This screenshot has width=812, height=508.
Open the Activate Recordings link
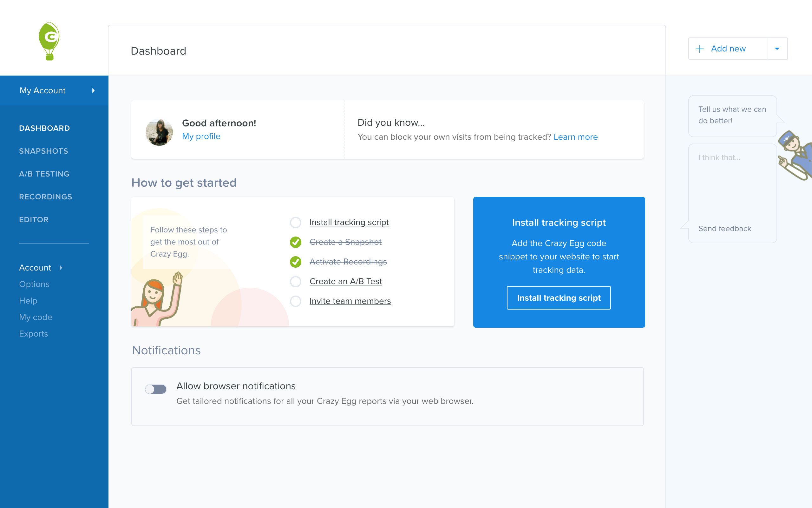point(348,262)
